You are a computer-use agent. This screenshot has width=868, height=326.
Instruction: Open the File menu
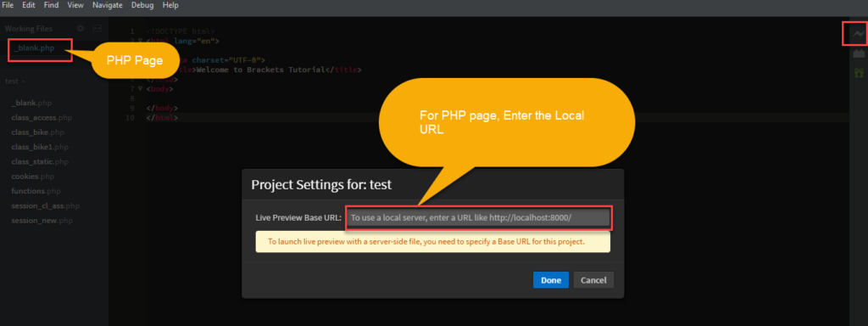tap(8, 5)
